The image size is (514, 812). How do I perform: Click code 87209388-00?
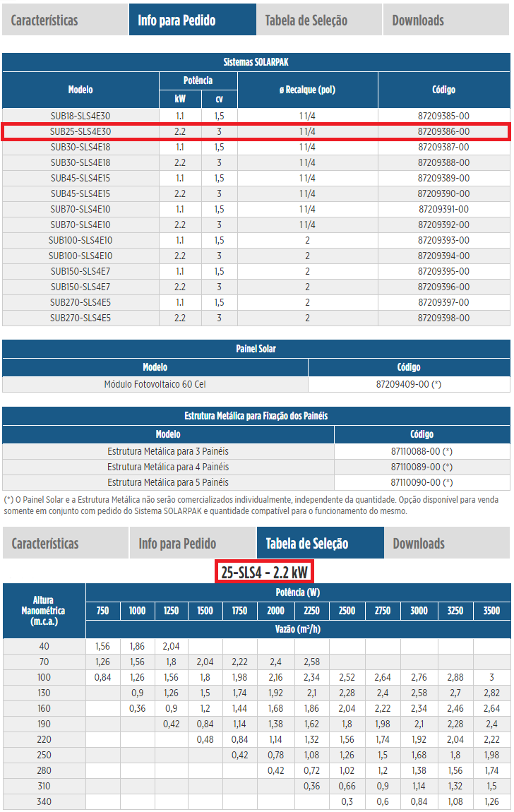tap(443, 162)
